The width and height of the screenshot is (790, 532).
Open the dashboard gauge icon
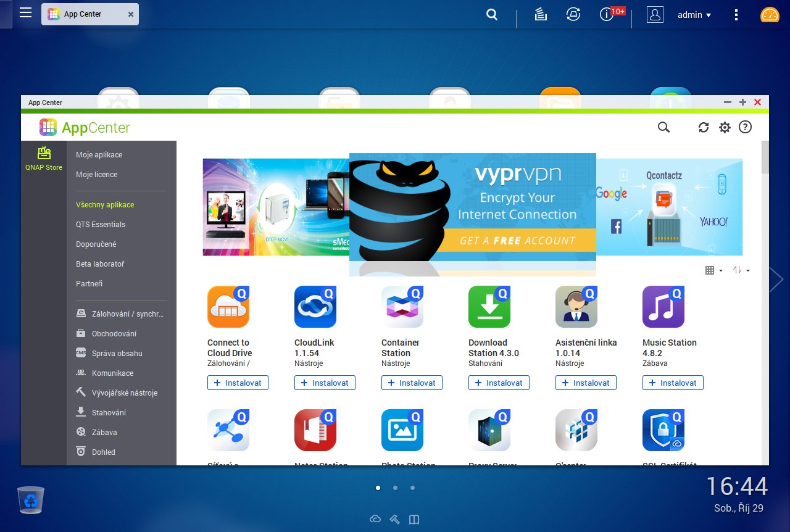(770, 15)
